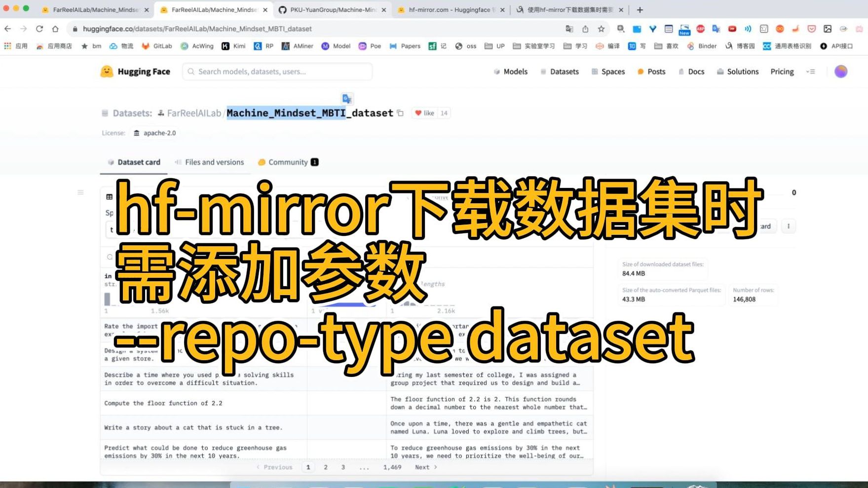Copy dataset name with the copy icon
Image resolution: width=868 pixels, height=488 pixels.
tap(400, 113)
